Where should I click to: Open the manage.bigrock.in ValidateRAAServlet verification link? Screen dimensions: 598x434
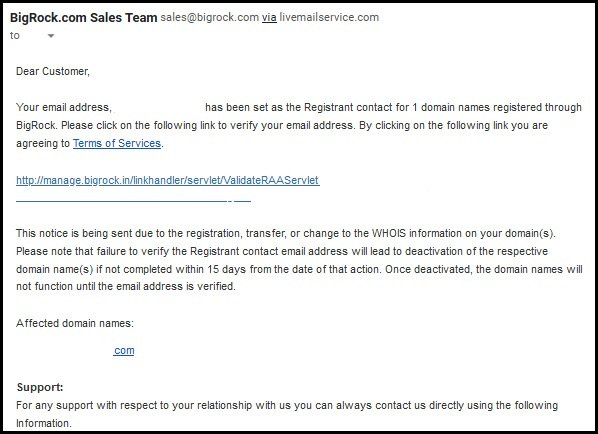[168, 180]
